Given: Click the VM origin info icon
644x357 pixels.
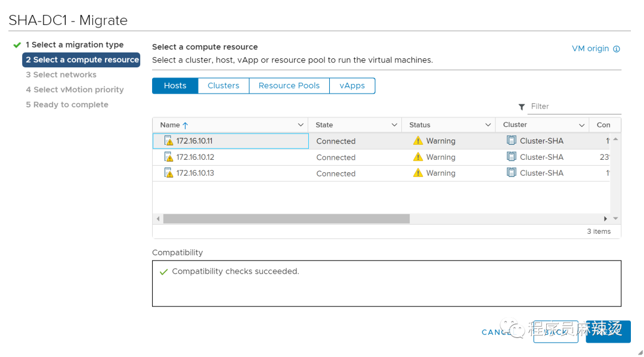Looking at the screenshot, I should point(617,49).
